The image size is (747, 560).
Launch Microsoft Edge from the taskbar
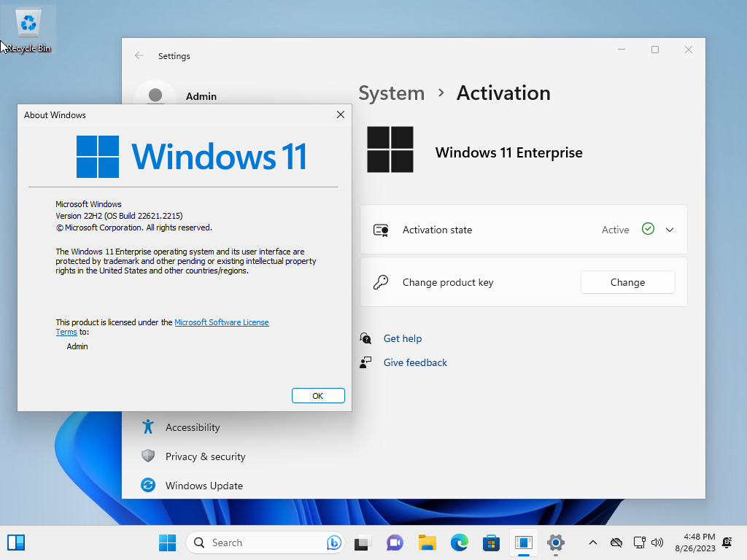coord(460,542)
